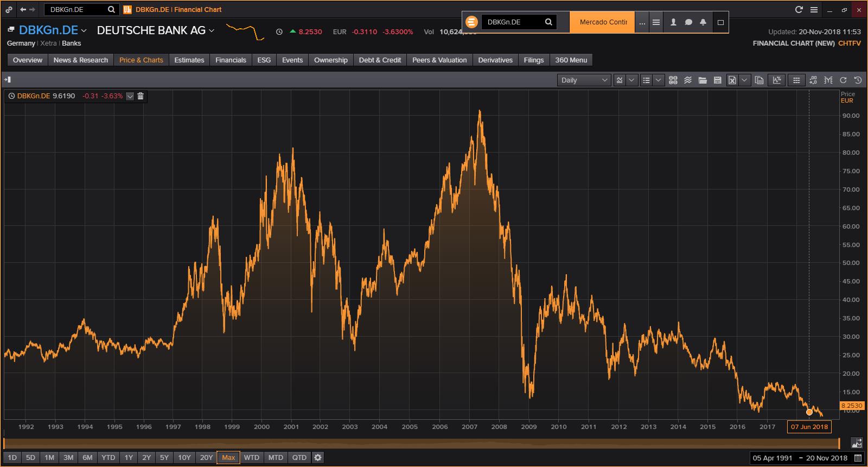Click the percent chart icon
868x467 pixels.
coord(777,80)
